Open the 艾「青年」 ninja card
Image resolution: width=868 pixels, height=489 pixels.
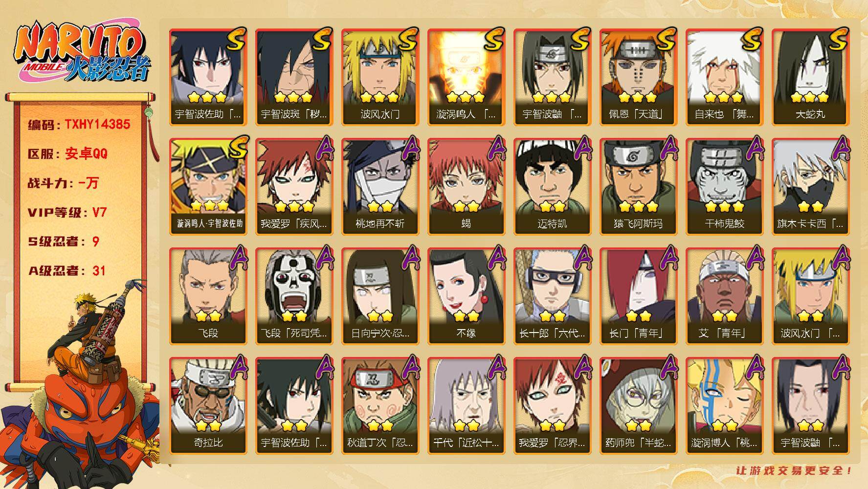coord(724,296)
